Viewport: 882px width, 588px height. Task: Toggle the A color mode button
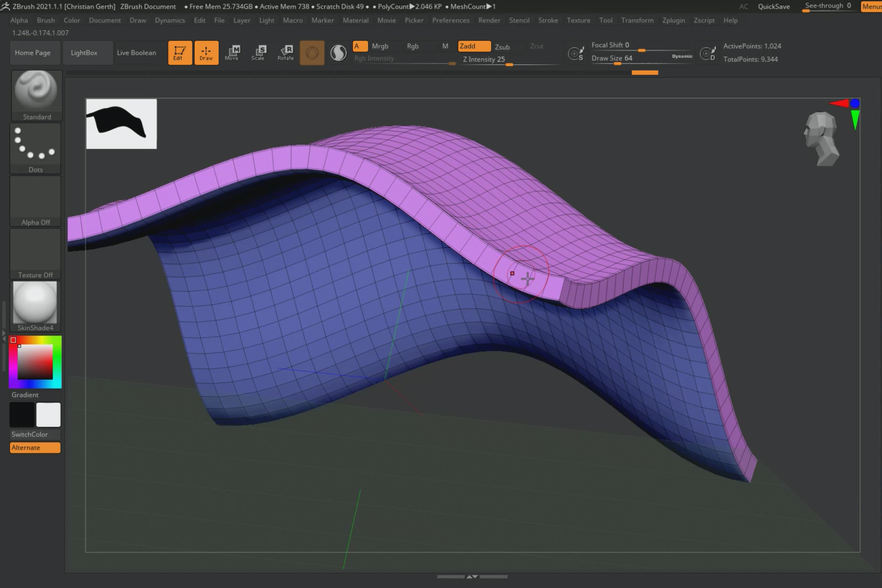click(x=360, y=46)
